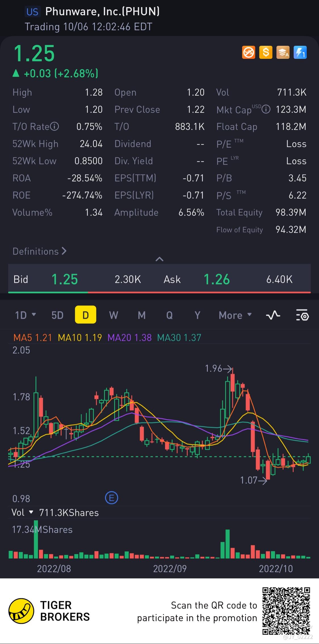Tap earnings E marker on chart
Screen dimensions: 319x644
click(x=111, y=498)
